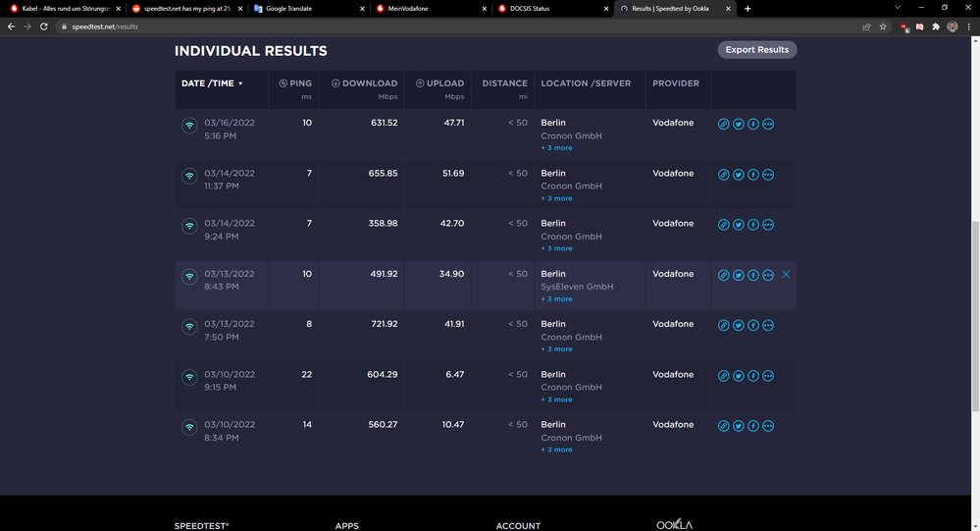Facebook icon on 03/10/2022 9:15 PM row

(753, 376)
